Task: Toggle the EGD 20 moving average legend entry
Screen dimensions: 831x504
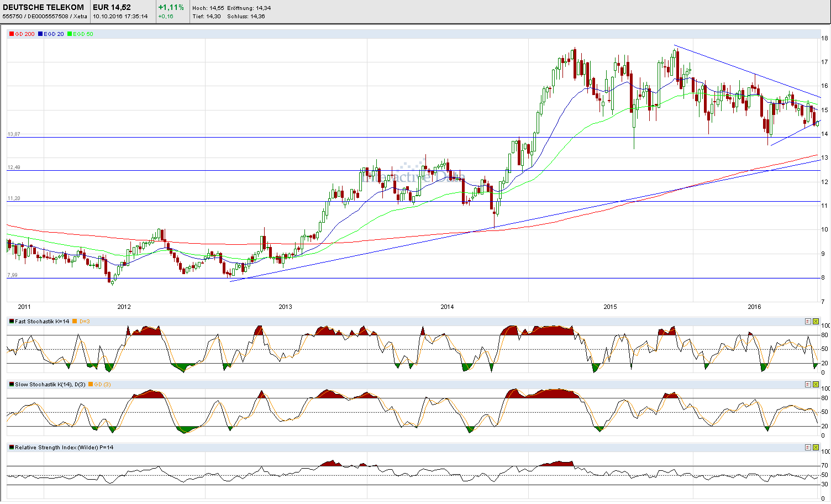Action: pyautogui.click(x=51, y=34)
